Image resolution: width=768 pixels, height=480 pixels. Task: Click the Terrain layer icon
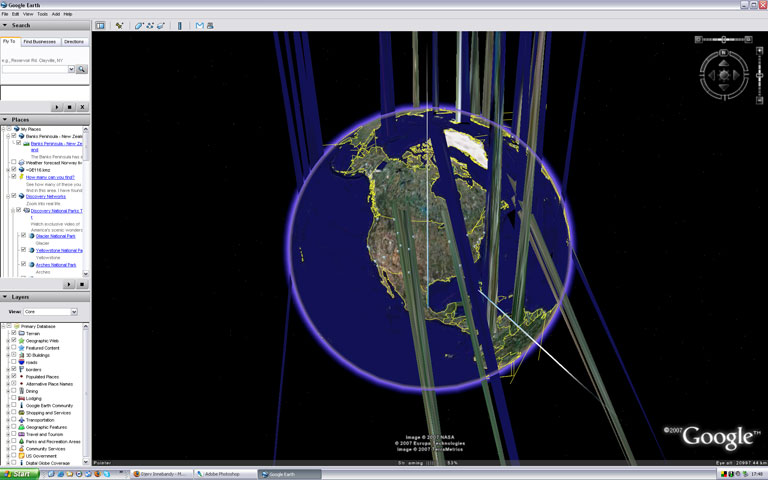pos(21,333)
